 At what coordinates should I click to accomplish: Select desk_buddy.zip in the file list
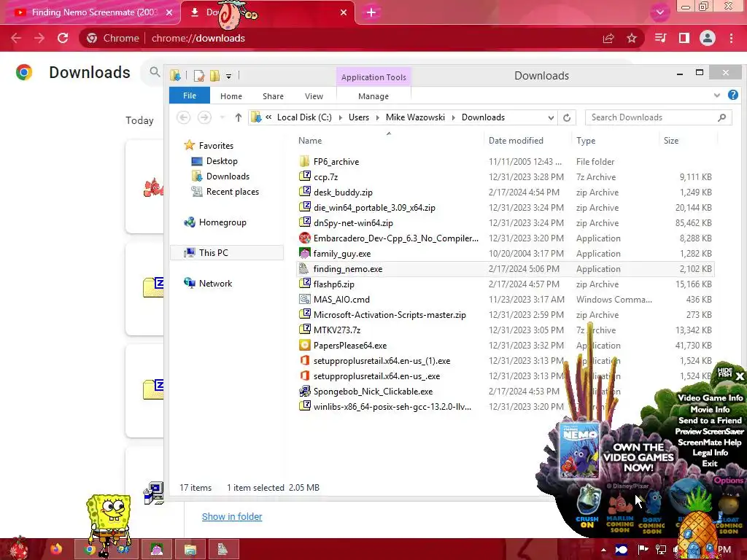pos(343,192)
